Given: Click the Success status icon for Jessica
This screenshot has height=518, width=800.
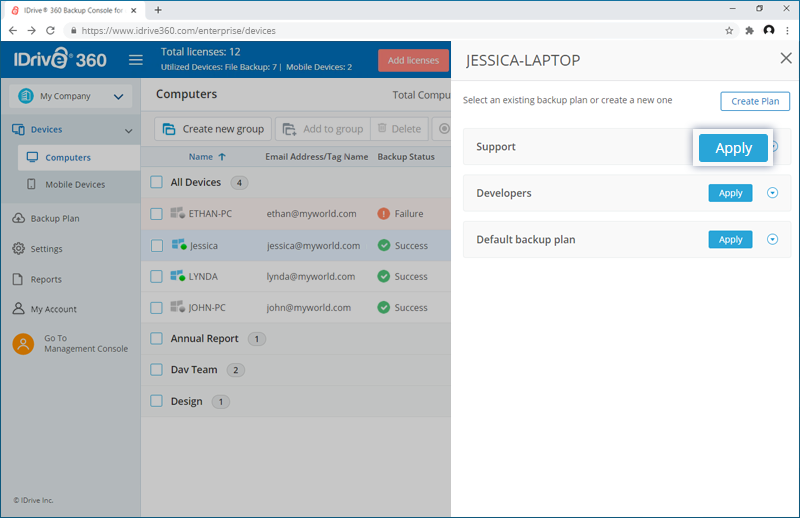Looking at the screenshot, I should pos(384,245).
